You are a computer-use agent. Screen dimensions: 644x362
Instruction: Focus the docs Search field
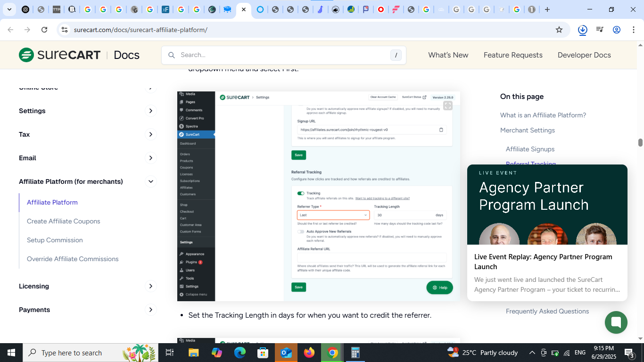pyautogui.click(x=284, y=55)
